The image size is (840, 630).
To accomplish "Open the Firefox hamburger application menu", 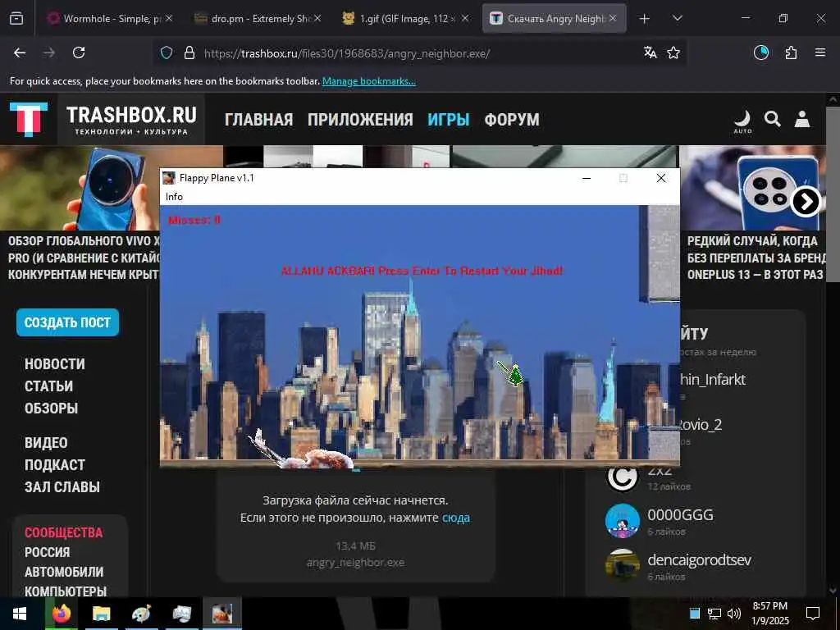I will (x=820, y=52).
